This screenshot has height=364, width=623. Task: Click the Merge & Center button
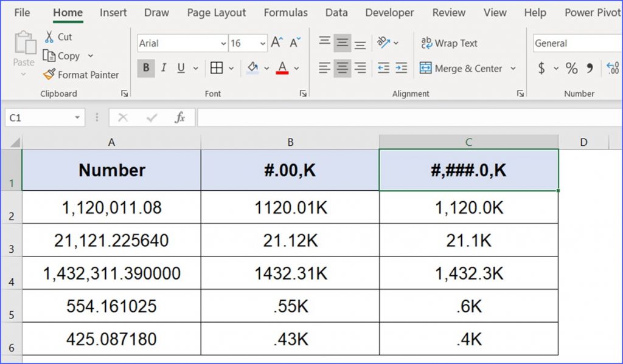461,69
